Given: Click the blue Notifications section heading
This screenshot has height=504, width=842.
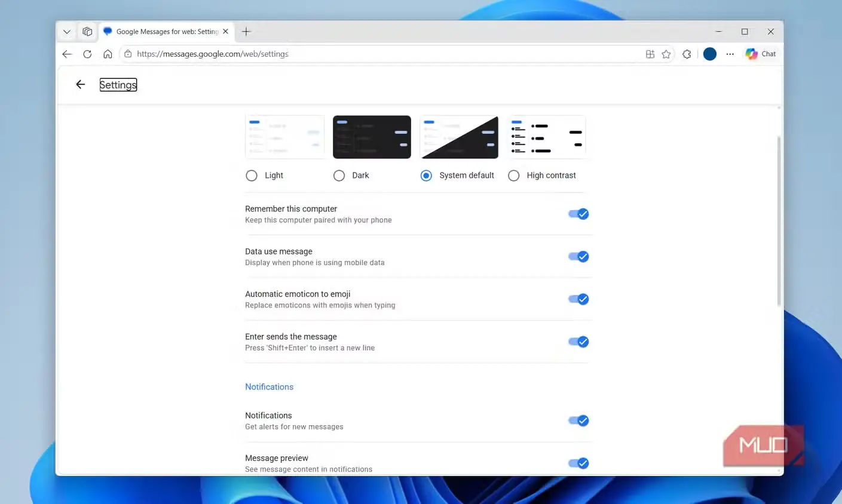Looking at the screenshot, I should pyautogui.click(x=269, y=387).
